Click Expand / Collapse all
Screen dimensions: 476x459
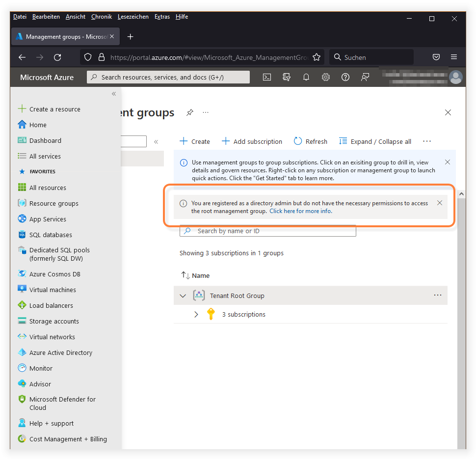coord(375,141)
